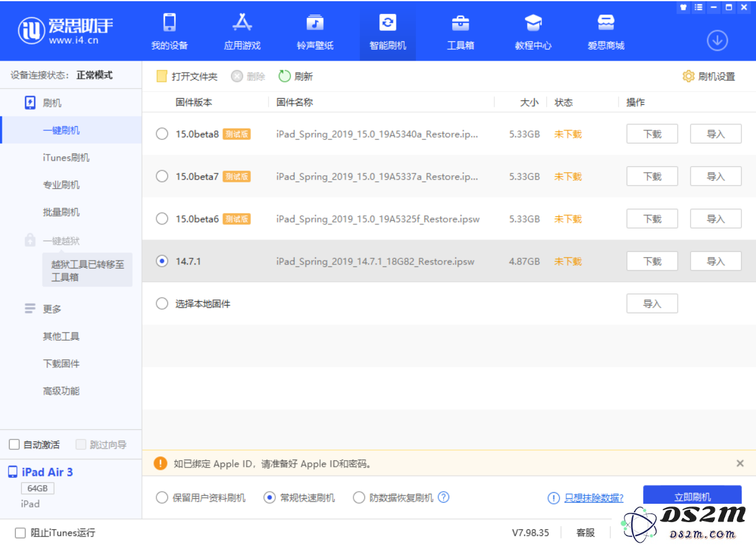Viewport: 756px width, 545px height.
Task: Select firmware 15.0beta6 radio button
Action: (x=162, y=219)
